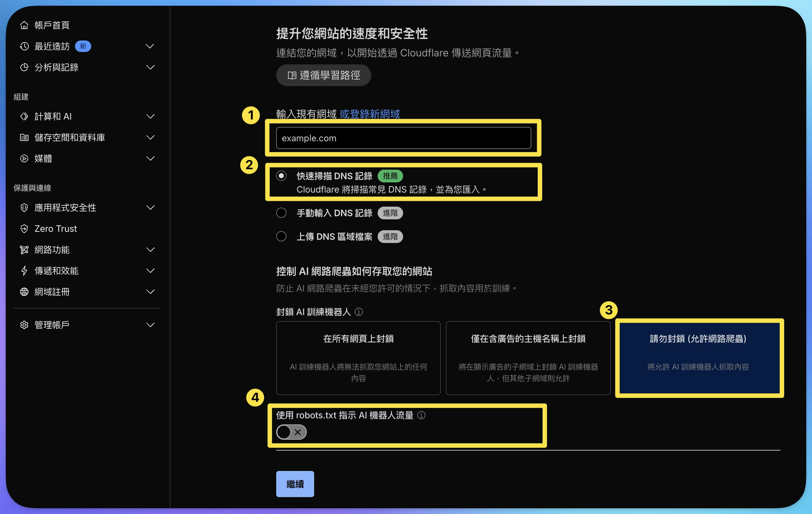Collapse the 網路功能 menu chevron

(x=151, y=249)
